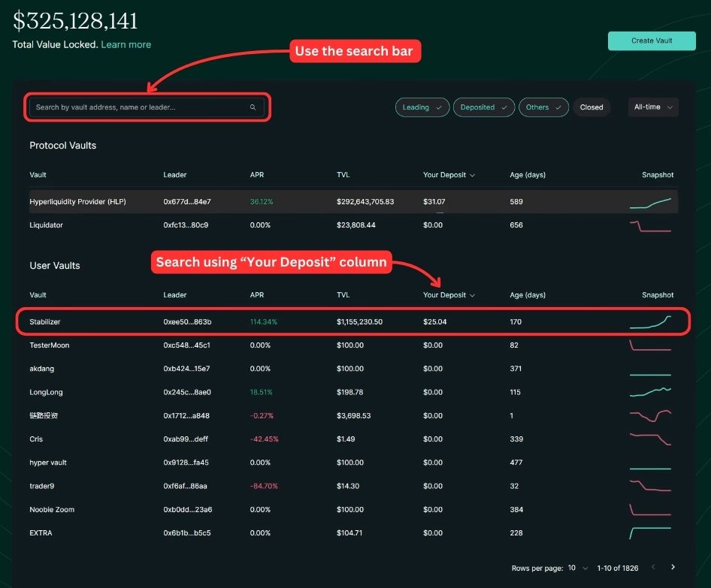Click Cris APR value -42.45%
This screenshot has width=711, height=588.
264,439
